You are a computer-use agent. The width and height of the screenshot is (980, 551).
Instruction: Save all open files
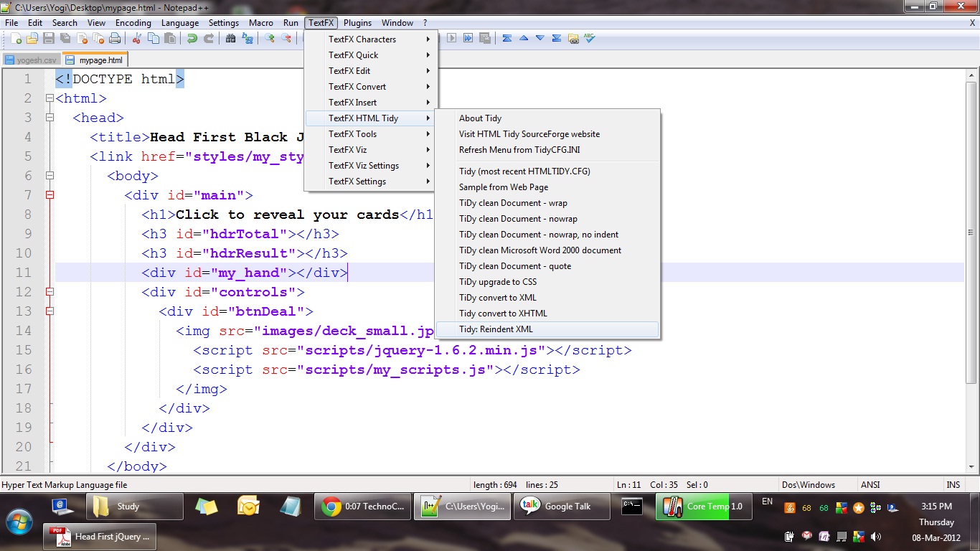tap(65, 38)
